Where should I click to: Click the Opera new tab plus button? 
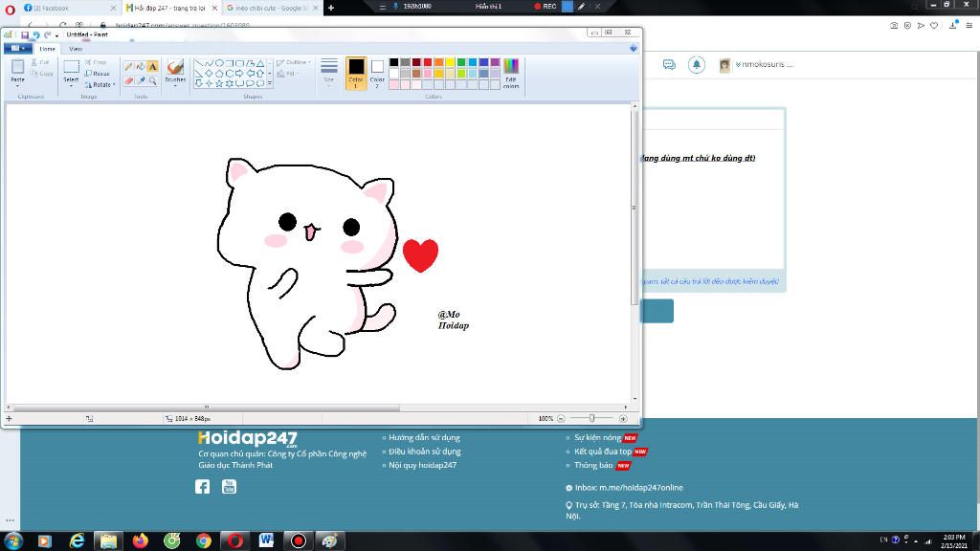(x=330, y=8)
